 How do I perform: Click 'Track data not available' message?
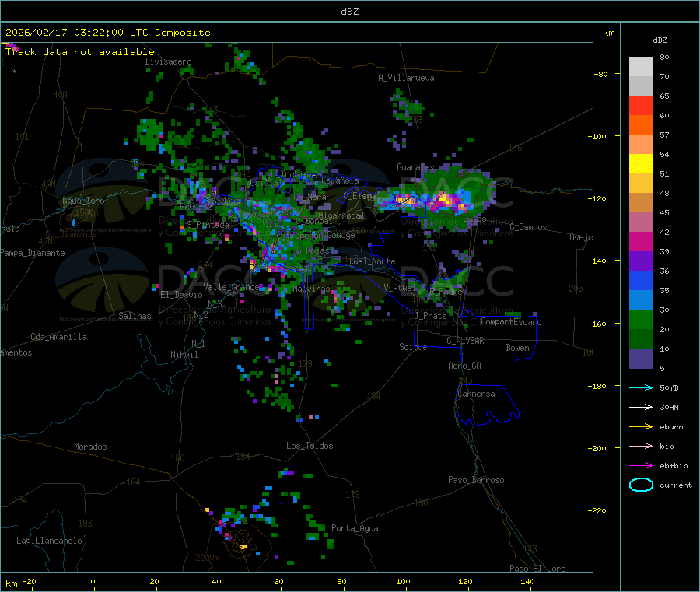point(79,52)
